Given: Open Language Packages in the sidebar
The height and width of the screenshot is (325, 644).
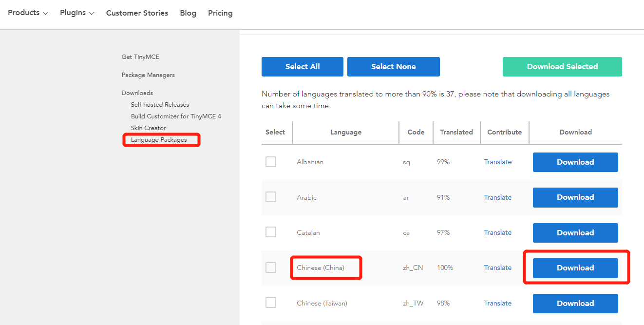Looking at the screenshot, I should pos(159,140).
